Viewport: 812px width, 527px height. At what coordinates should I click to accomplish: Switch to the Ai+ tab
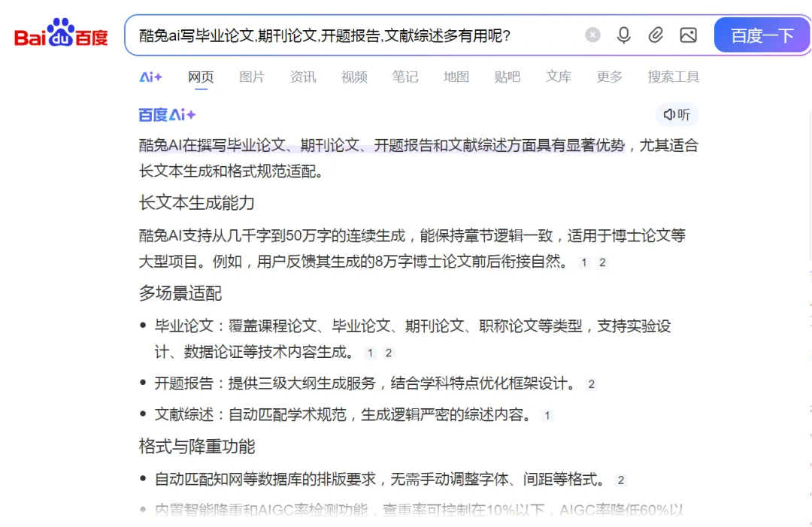pos(150,77)
